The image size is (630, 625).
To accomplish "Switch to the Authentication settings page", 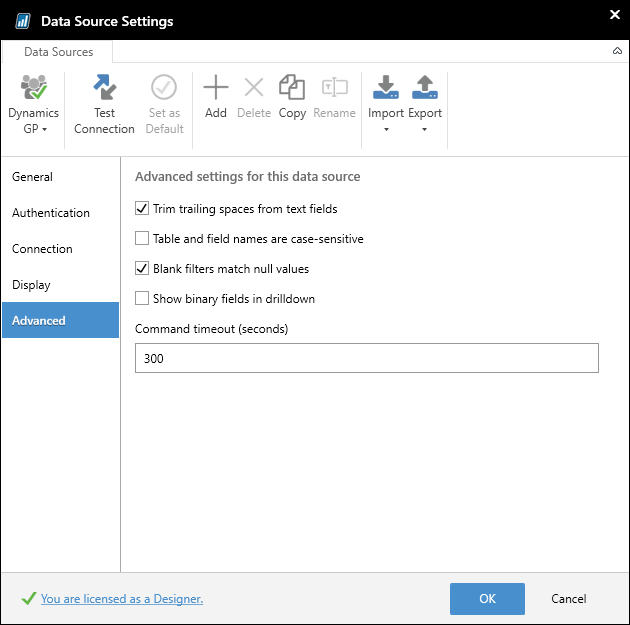I will point(51,213).
